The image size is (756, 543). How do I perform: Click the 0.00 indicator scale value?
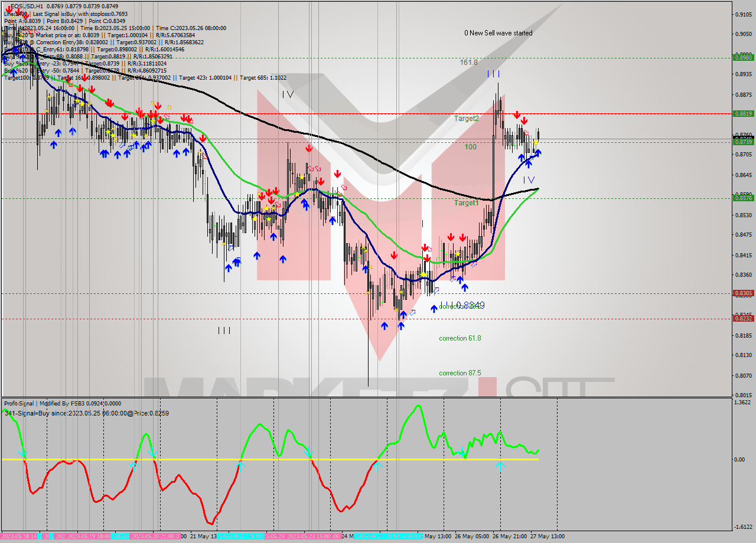click(739, 459)
